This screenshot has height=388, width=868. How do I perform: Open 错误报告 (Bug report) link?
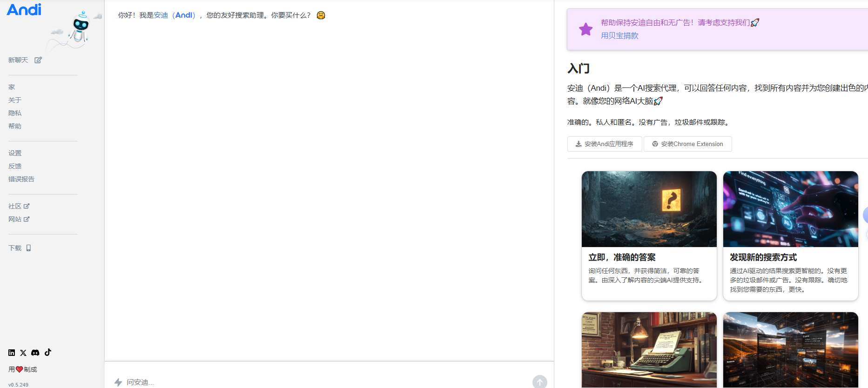[x=21, y=179]
